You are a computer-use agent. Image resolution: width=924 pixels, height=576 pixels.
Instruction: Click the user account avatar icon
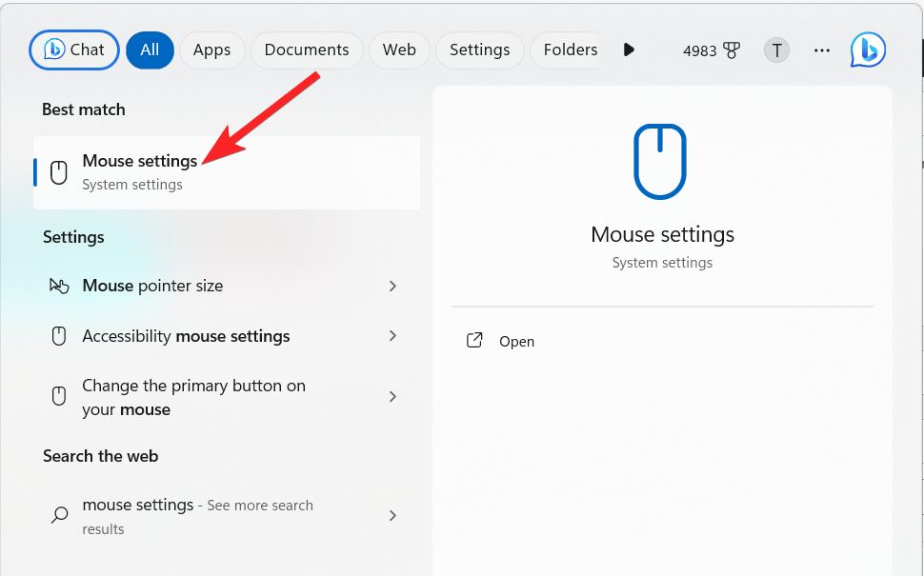tap(775, 50)
